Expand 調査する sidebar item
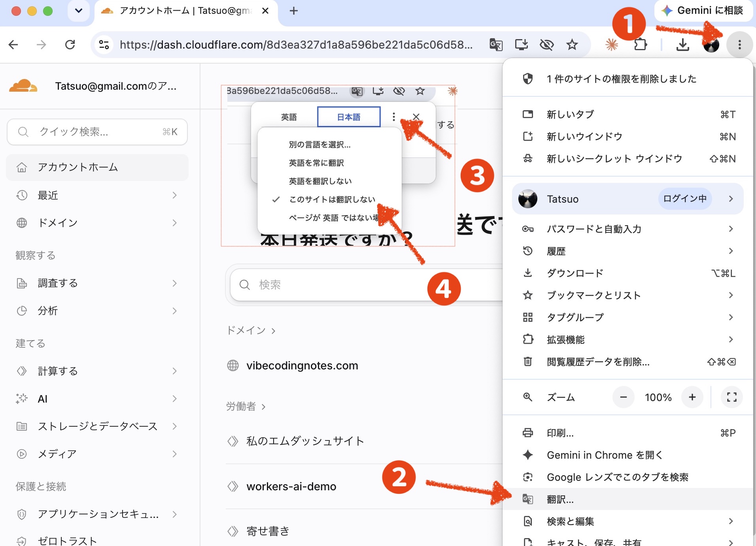The image size is (756, 546). [x=97, y=283]
